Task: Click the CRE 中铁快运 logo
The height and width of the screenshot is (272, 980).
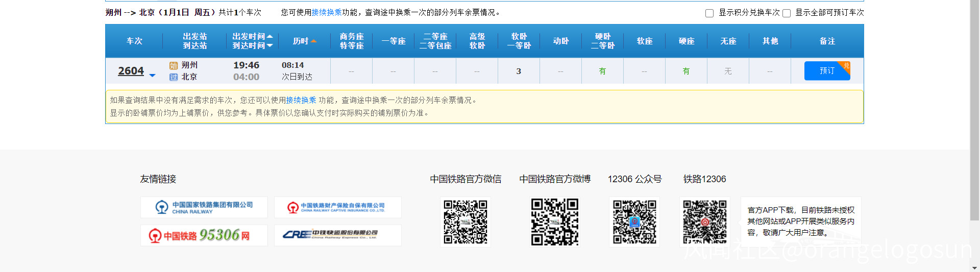Action: tap(337, 235)
